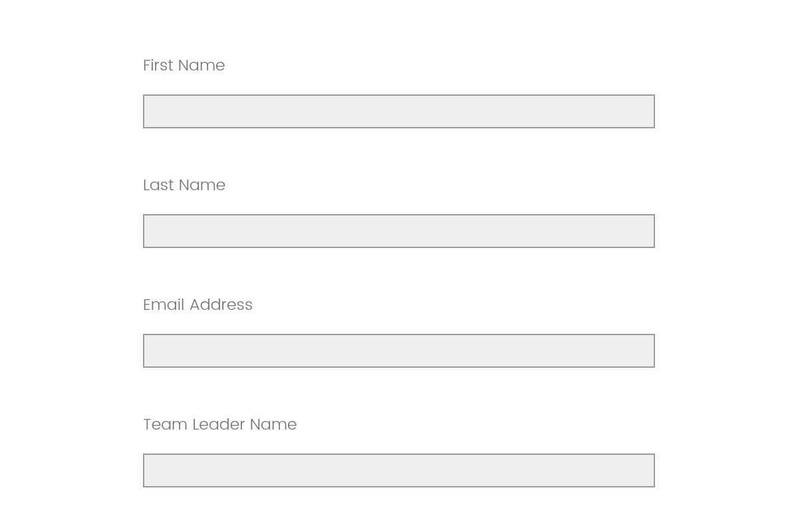Click the First Name input field

(399, 111)
